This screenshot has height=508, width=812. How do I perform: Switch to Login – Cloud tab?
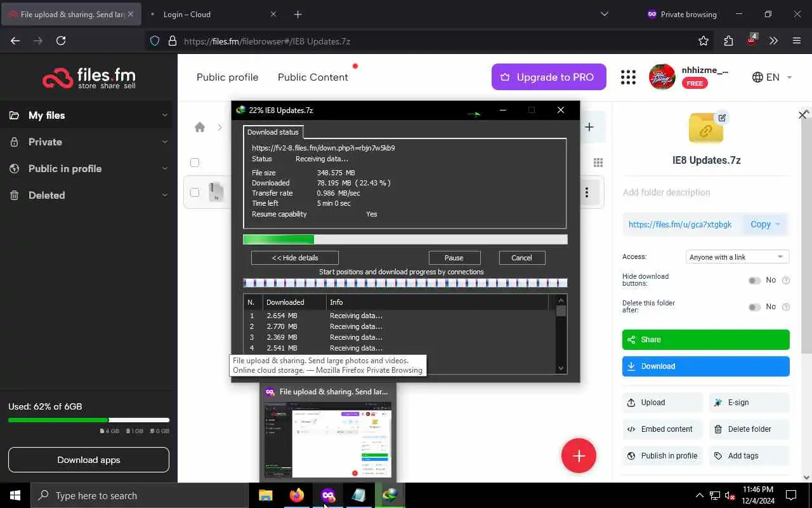(214, 14)
